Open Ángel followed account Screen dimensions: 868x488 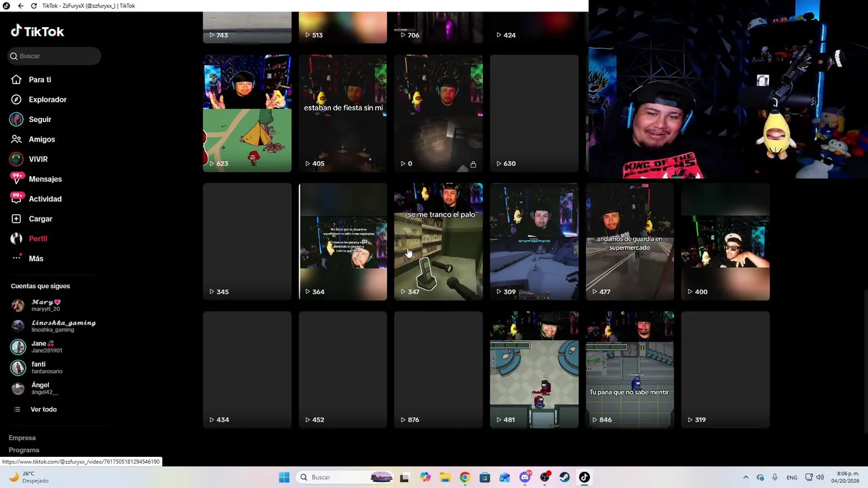[x=35, y=388]
